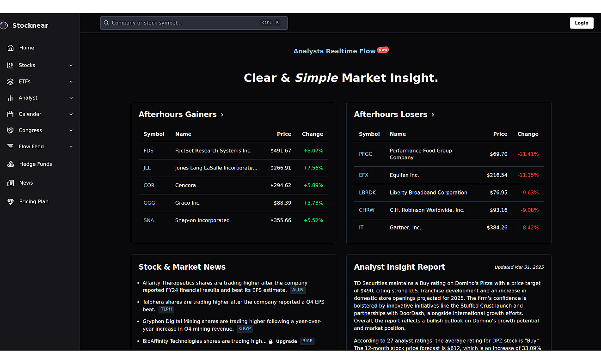Open the LBRDK ticker link
Image resolution: width=601 pixels, height=364 pixels.
pos(368,193)
